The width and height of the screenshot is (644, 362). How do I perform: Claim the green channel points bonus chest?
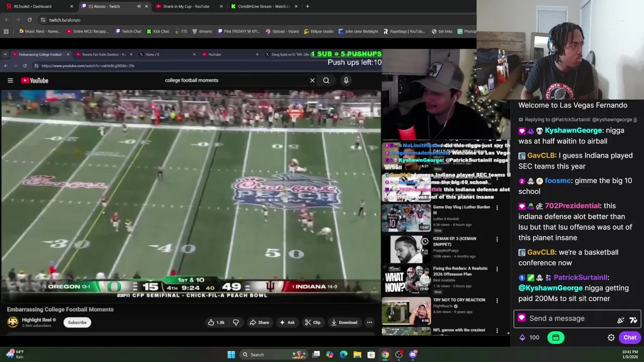point(556,337)
